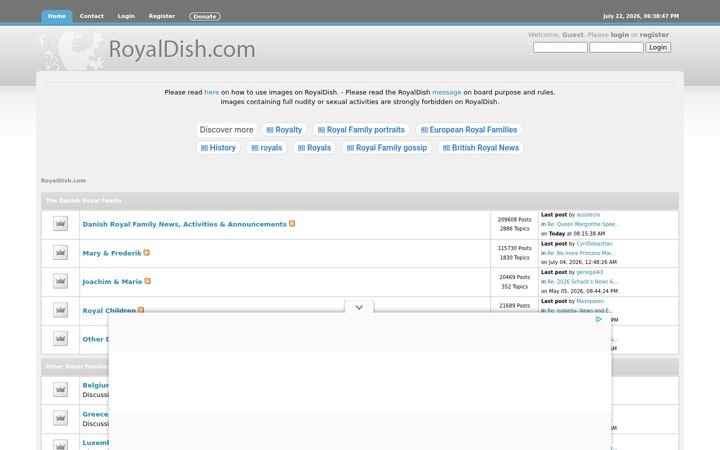Click the crown icon in the Belgium row

pyautogui.click(x=60, y=389)
